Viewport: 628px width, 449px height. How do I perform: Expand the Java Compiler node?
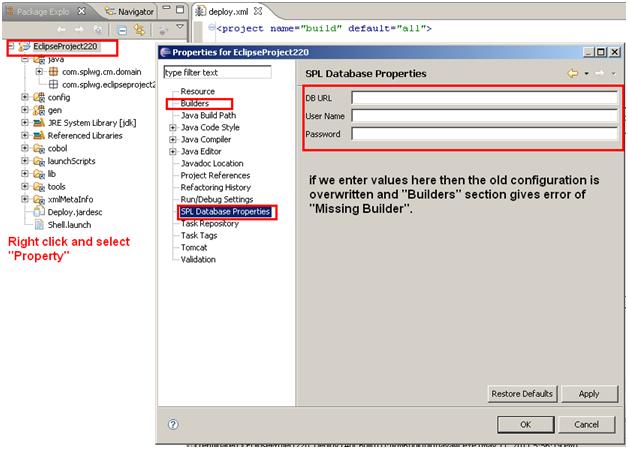(173, 139)
